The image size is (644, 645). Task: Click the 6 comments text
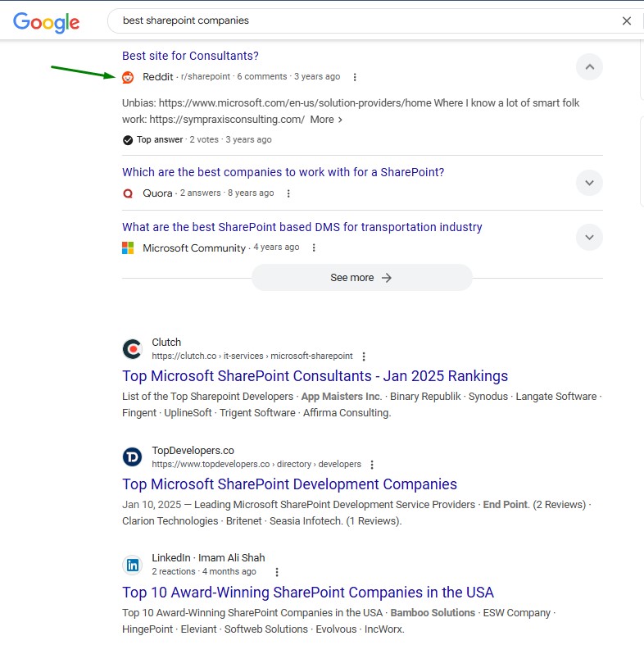click(x=262, y=76)
